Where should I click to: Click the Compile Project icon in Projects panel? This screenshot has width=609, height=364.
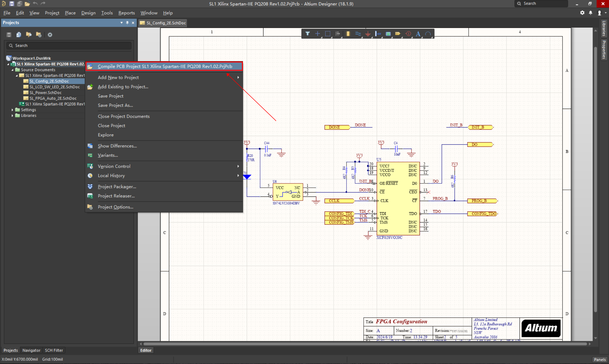point(19,34)
